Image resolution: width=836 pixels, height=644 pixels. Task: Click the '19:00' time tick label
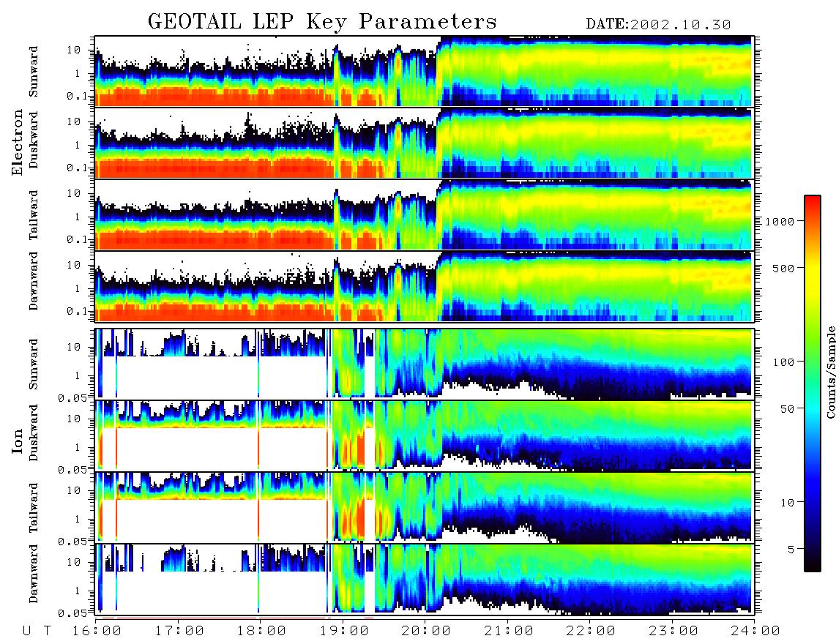344,631
